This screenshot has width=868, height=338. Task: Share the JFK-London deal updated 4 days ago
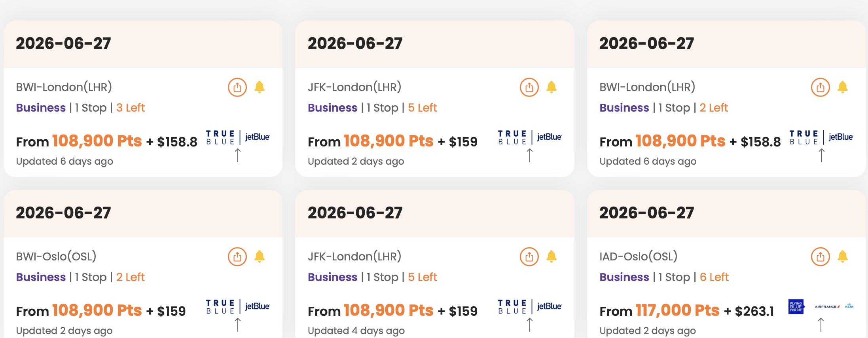tap(529, 256)
